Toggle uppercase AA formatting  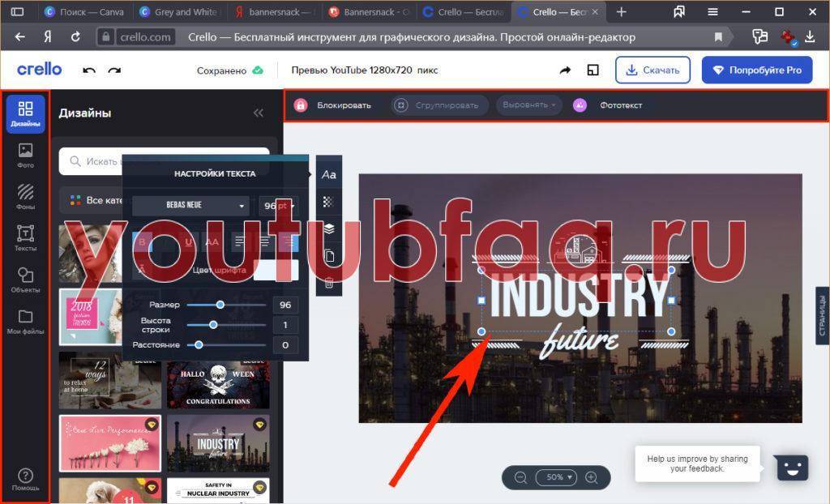tap(212, 242)
